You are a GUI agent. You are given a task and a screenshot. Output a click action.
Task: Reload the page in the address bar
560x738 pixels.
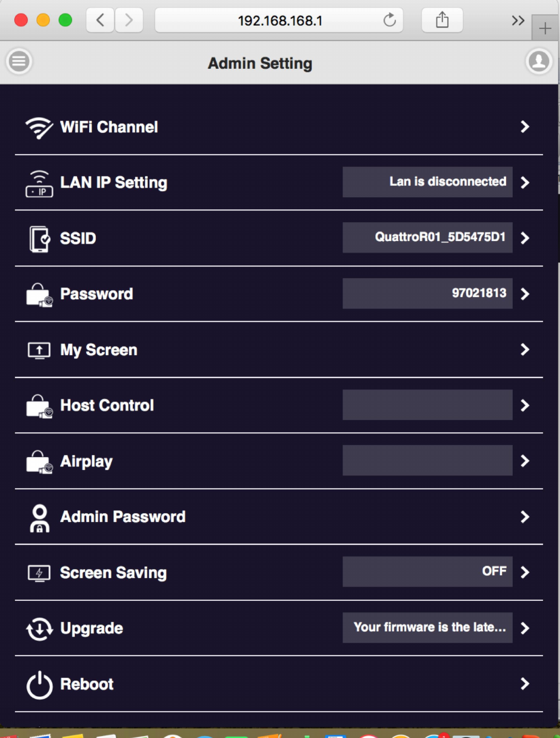[389, 20]
